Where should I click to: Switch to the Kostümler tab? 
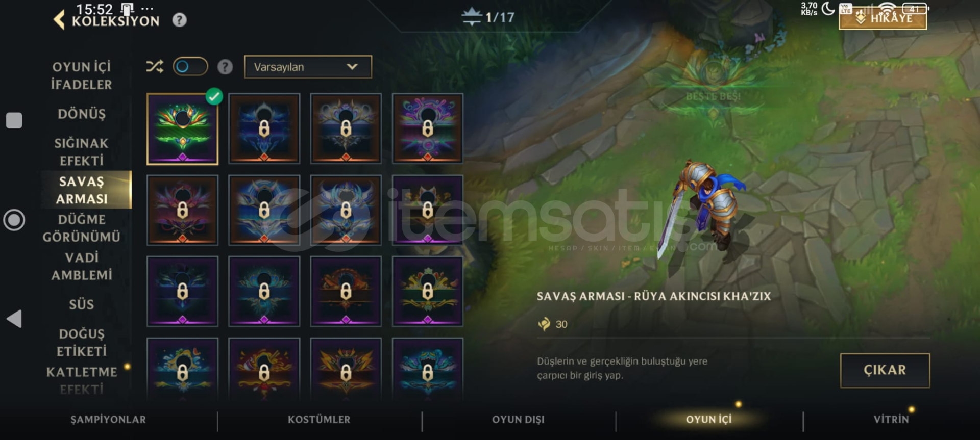click(x=319, y=420)
